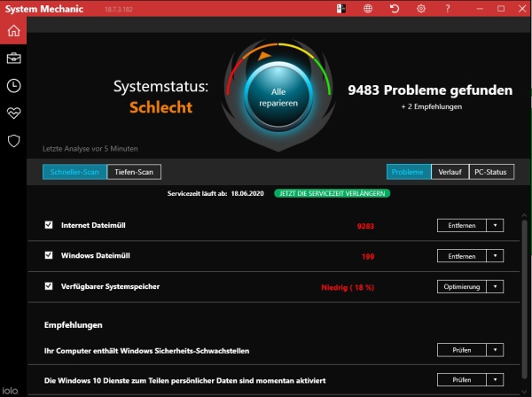Expand dropdown arrow beside Windows Dateimüll Entfernen
Image resolution: width=532 pixels, height=397 pixels.
[495, 256]
